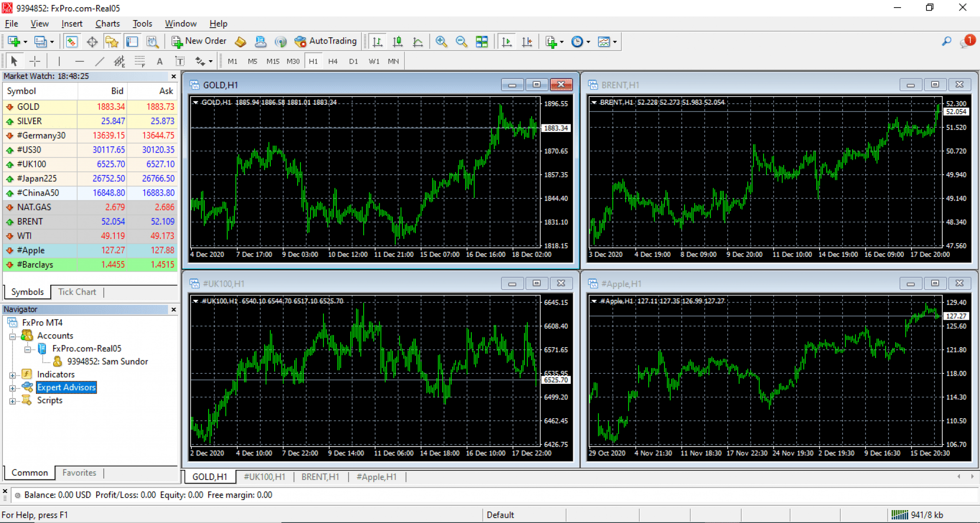This screenshot has width=980, height=523.
Task: Click the Templates toolbar icon
Action: pos(604,42)
